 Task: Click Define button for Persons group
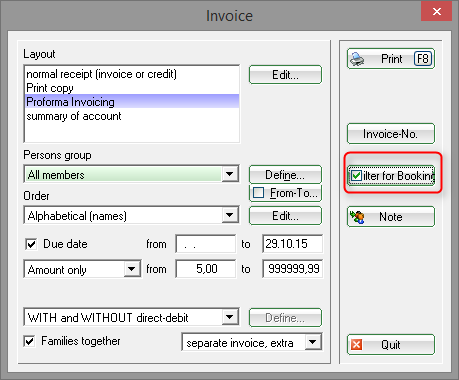pyautogui.click(x=285, y=175)
